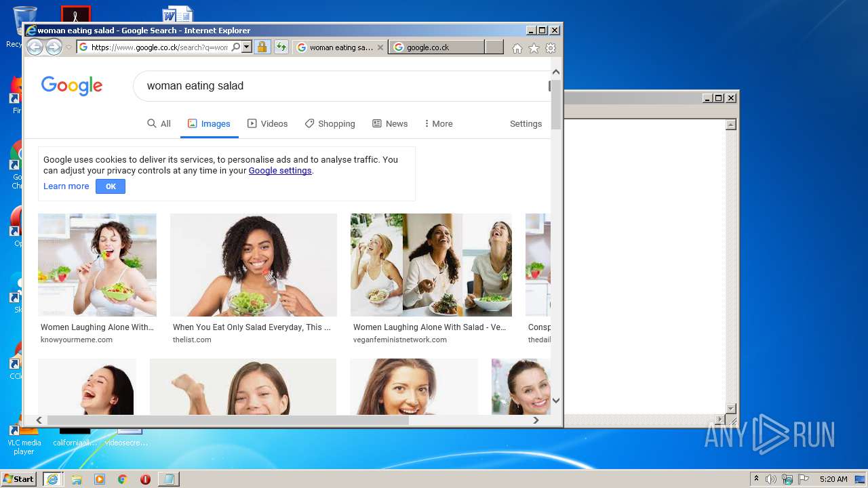Open the Chrome taskbar icon
Image resolution: width=868 pixels, height=488 pixels.
click(123, 479)
